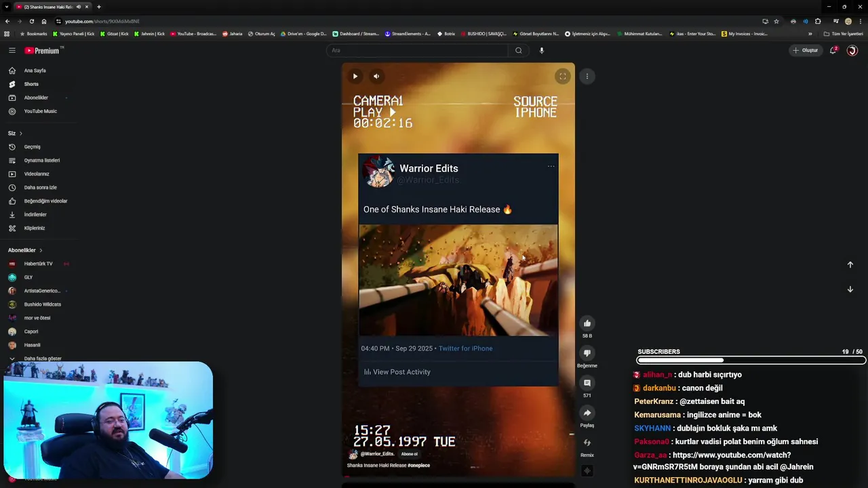The image size is (868, 488).
Task: Open the apps grid shortcut in bookmarks bar
Action: (x=7, y=34)
